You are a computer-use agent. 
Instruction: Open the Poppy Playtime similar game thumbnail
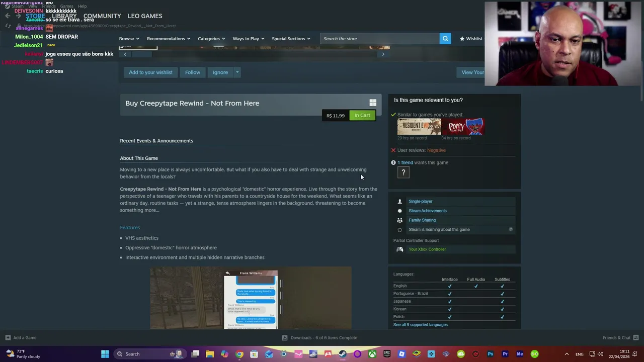coord(463,127)
